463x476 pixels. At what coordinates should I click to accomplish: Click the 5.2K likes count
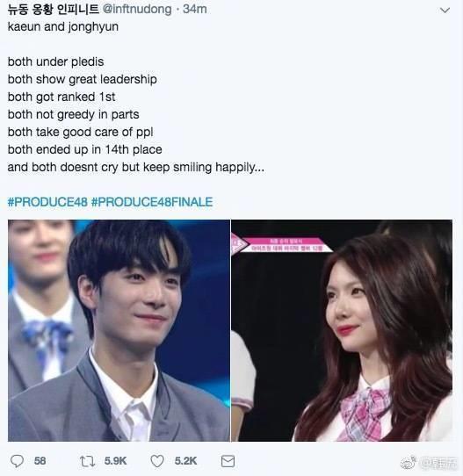(185, 461)
